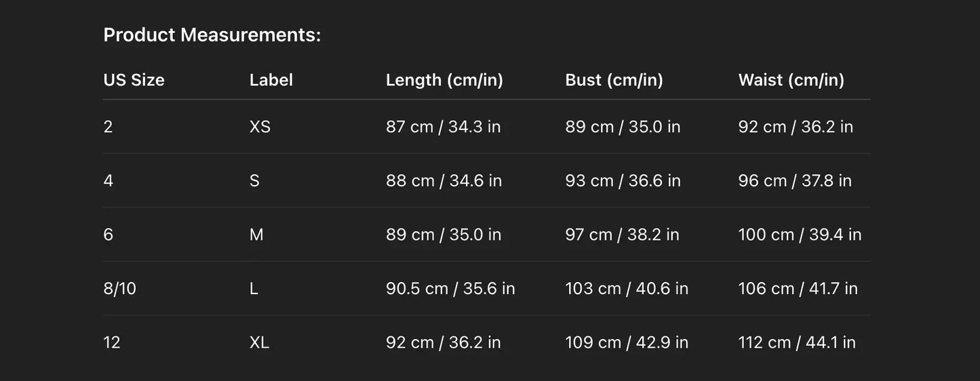Select the Waist (cm/in) column header
Image resolution: width=980 pixels, height=381 pixels.
[x=791, y=80]
